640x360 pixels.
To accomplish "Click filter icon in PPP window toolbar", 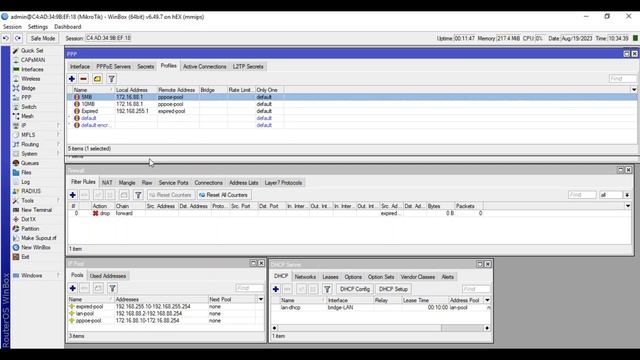I will [111, 79].
